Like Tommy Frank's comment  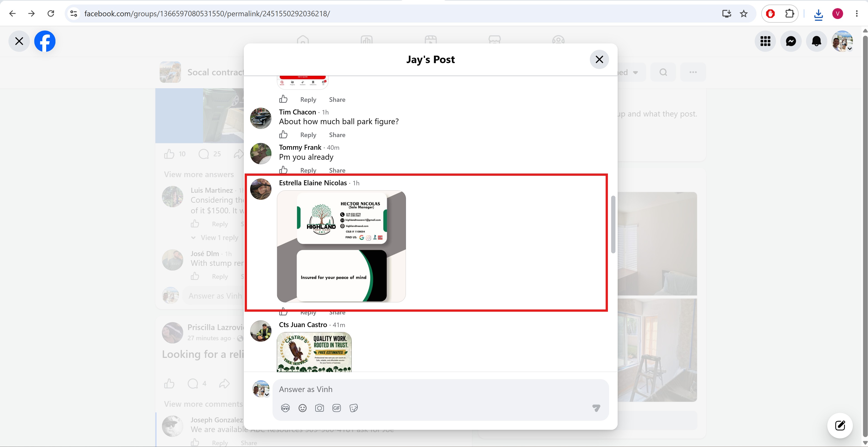click(x=283, y=170)
